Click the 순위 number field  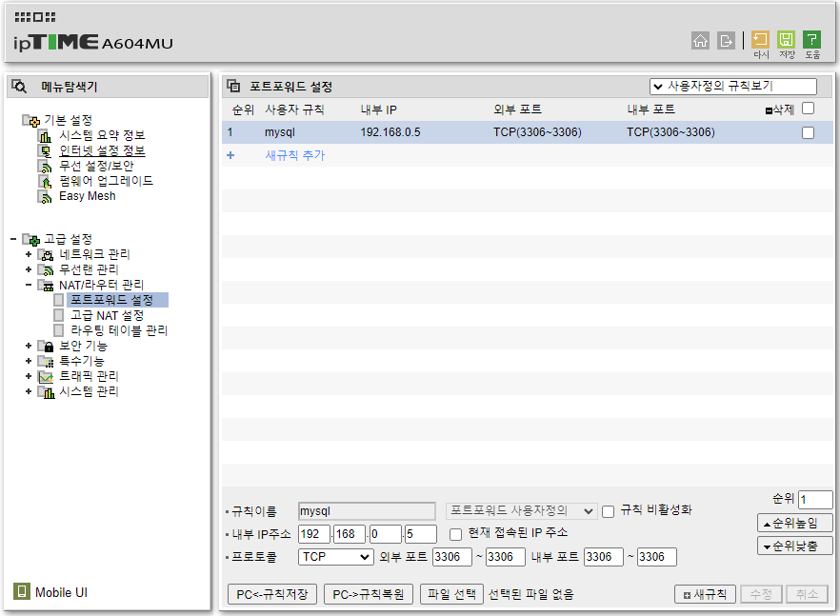(x=815, y=500)
